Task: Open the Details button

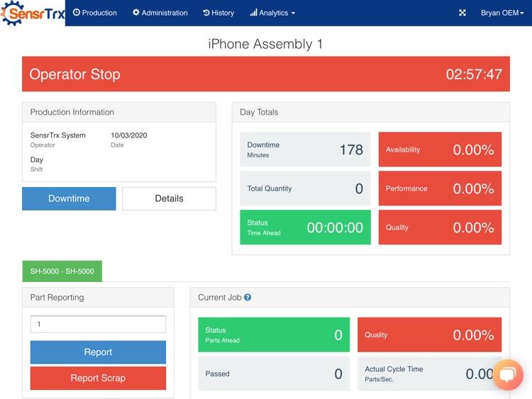Action: (x=169, y=198)
